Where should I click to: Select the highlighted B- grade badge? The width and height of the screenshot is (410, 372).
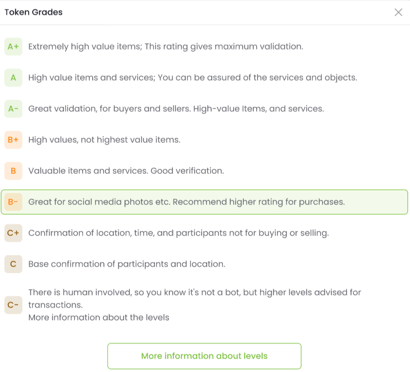pyautogui.click(x=13, y=202)
